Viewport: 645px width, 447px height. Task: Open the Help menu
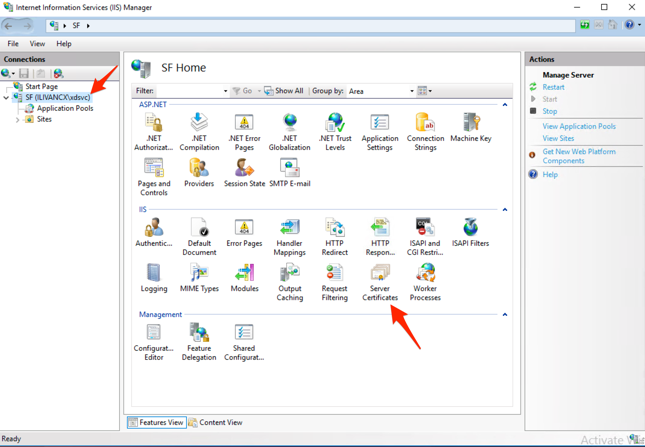pos(64,44)
